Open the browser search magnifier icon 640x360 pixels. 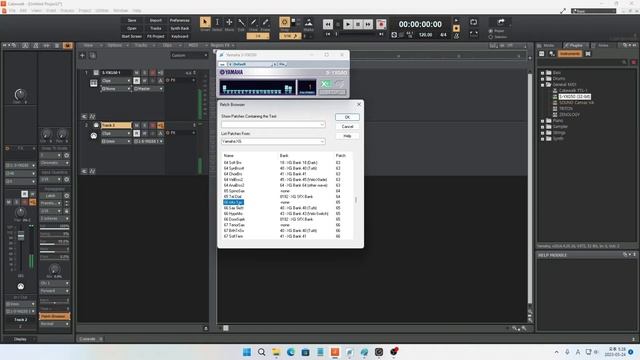[x=624, y=62]
